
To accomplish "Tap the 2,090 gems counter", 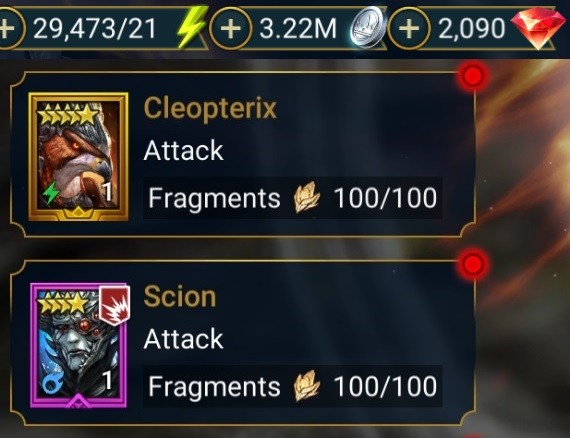I will pos(471,28).
